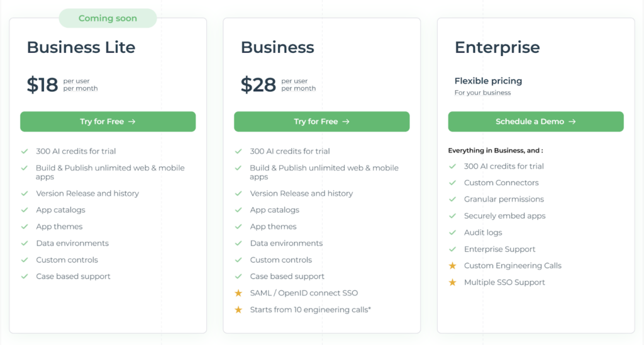Click the checkmark beside Audit logs
Image resolution: width=644 pixels, height=345 pixels.
[x=452, y=232]
